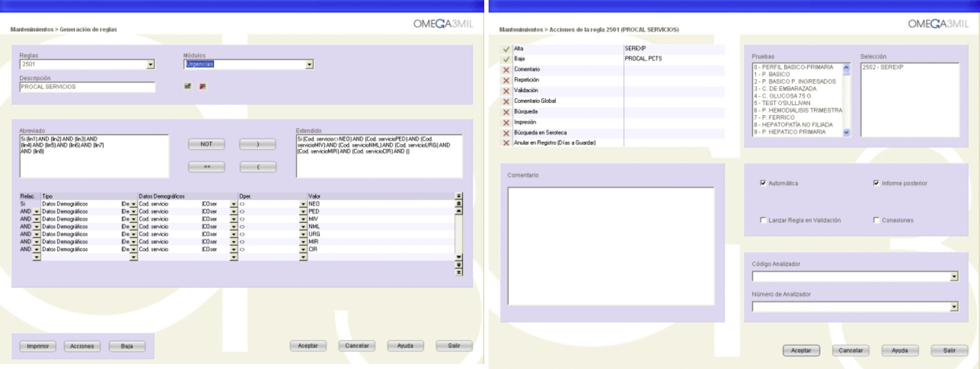Click the green-dot icon under Módulos

tap(188, 86)
